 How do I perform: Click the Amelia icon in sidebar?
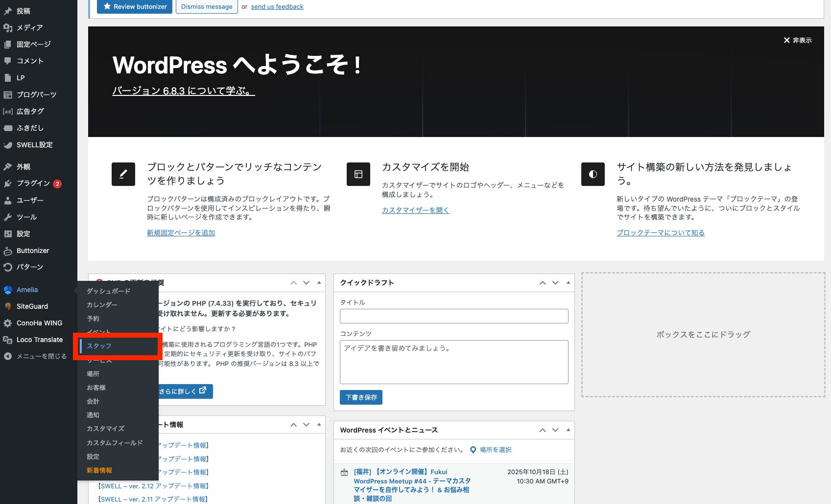click(8, 290)
